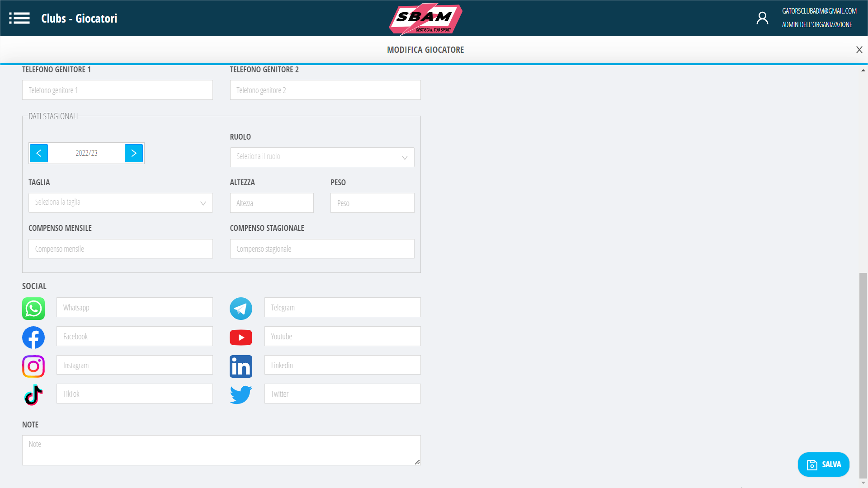Image resolution: width=868 pixels, height=488 pixels.
Task: Click the WhatsApp icon
Action: pyautogui.click(x=33, y=309)
